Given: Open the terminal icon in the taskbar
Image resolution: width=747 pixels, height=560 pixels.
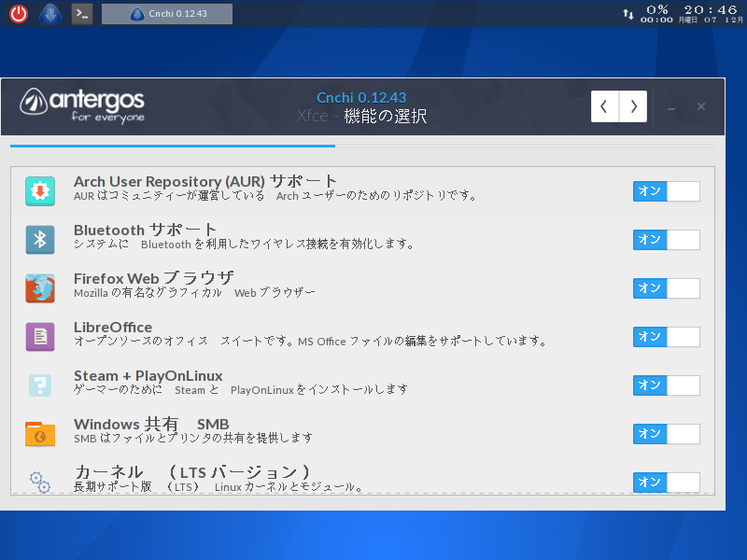Looking at the screenshot, I should [81, 13].
